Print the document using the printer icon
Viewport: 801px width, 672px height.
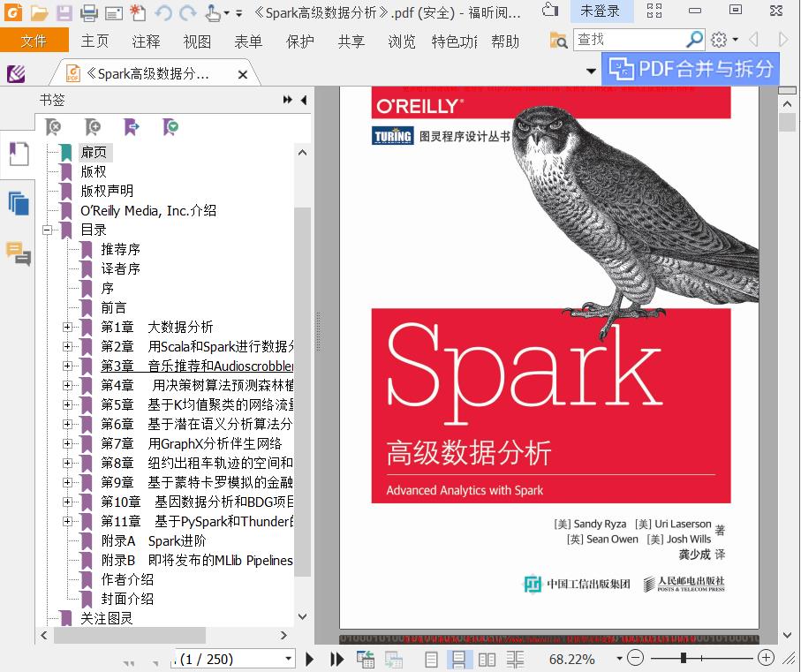pyautogui.click(x=89, y=12)
